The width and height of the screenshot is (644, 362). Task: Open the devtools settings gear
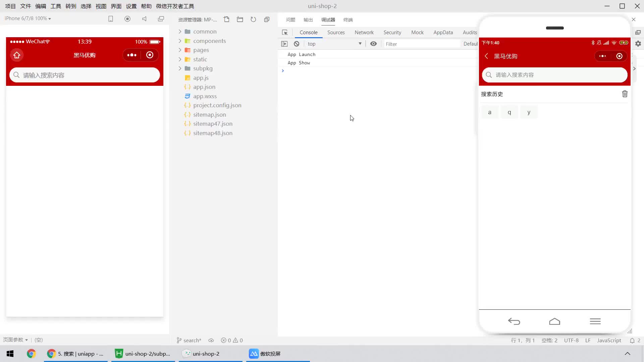tap(638, 44)
